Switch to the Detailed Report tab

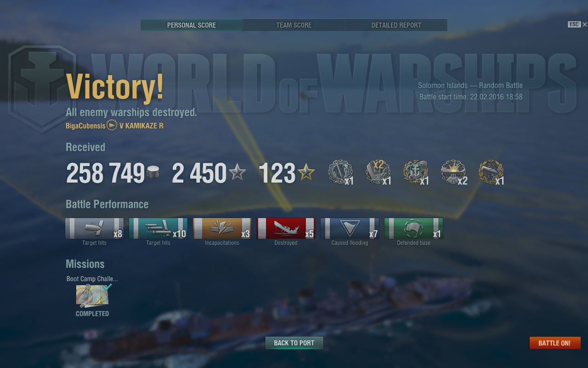tap(396, 25)
